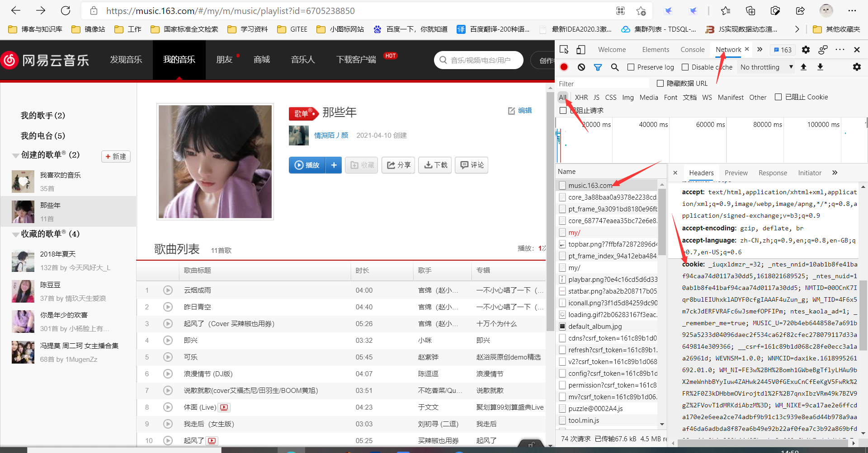
Task: Focus the network Filter input
Action: [x=602, y=84]
